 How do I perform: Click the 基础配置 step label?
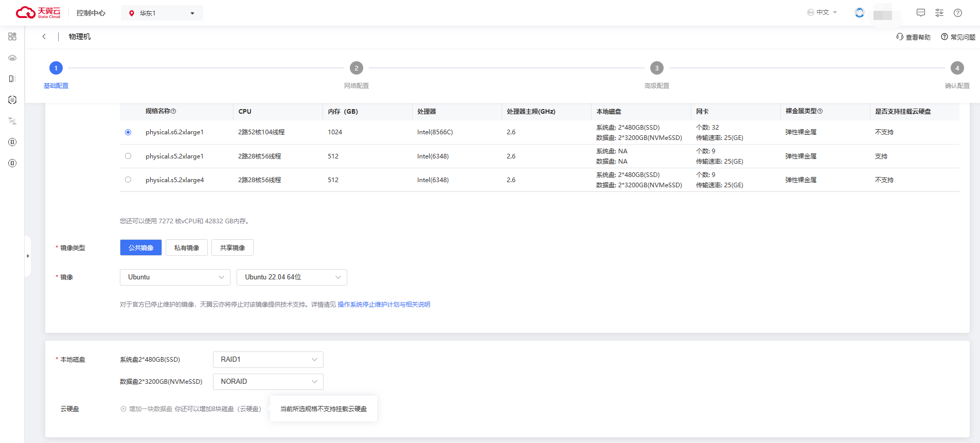pos(56,86)
